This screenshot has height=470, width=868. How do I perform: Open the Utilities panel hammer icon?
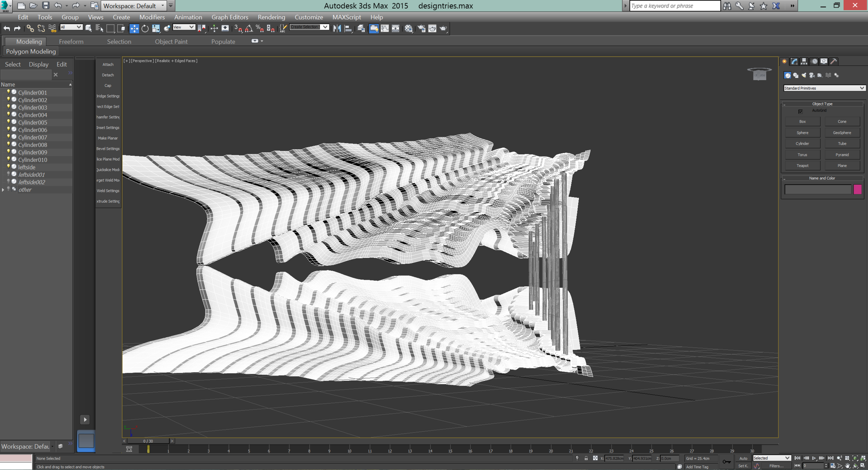[x=834, y=61]
